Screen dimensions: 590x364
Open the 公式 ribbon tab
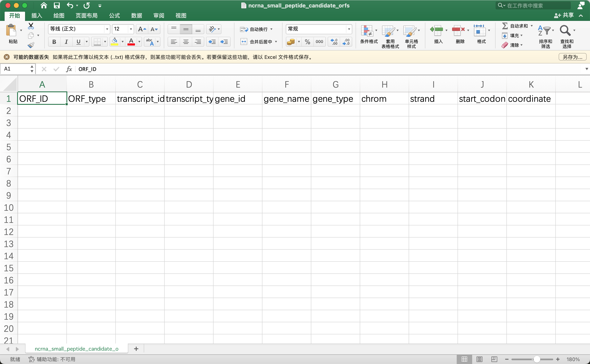click(114, 15)
